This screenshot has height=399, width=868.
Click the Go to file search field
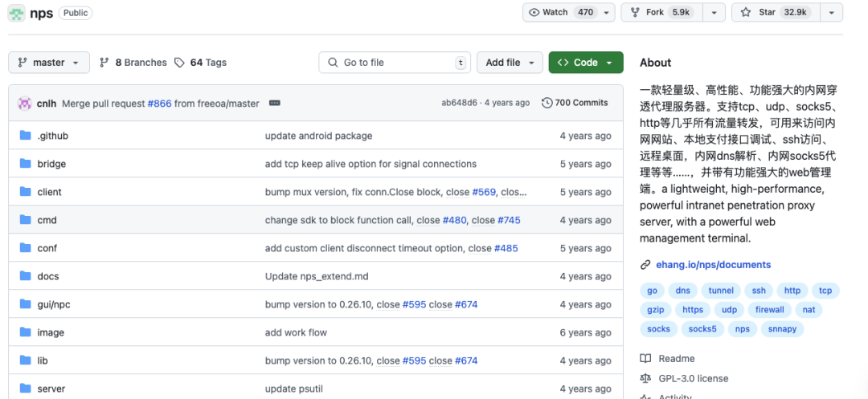click(x=395, y=63)
